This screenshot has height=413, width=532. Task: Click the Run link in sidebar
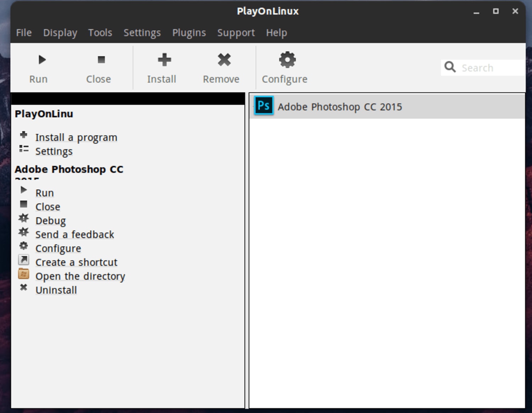coord(45,193)
